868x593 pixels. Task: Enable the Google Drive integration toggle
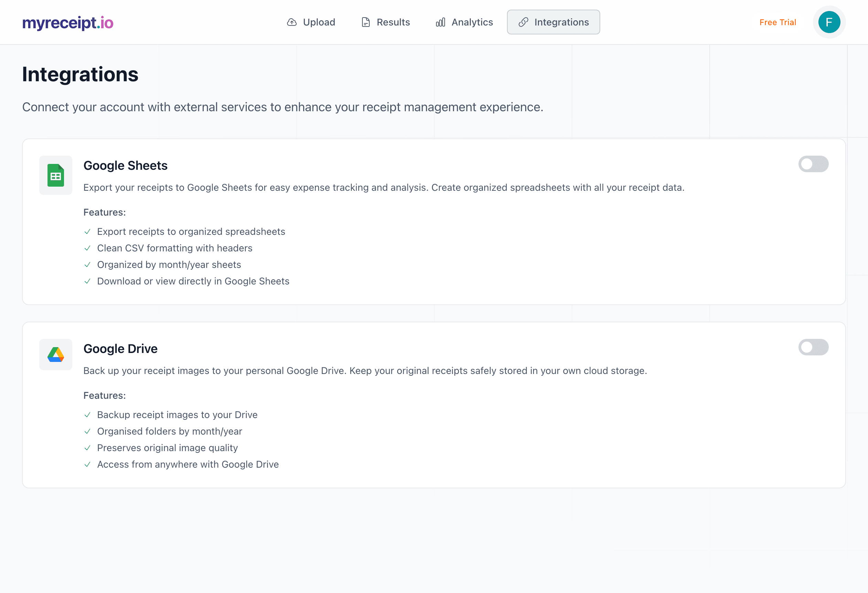pos(814,347)
